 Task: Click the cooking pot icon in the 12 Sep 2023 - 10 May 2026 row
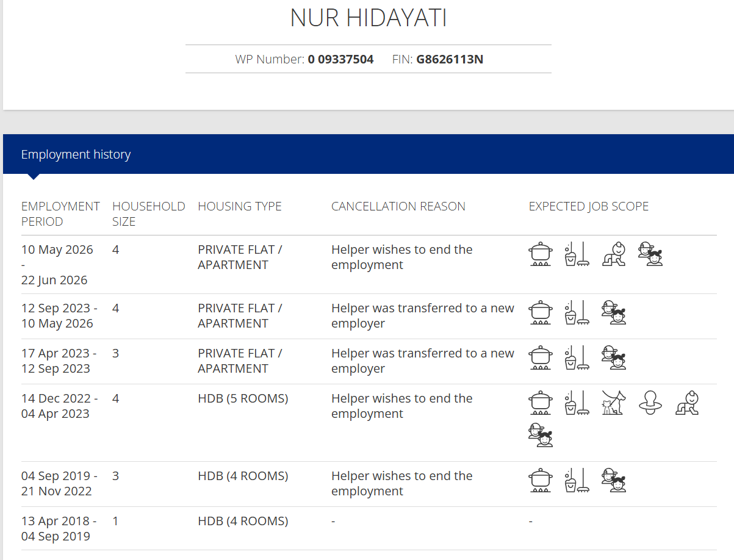click(x=541, y=313)
